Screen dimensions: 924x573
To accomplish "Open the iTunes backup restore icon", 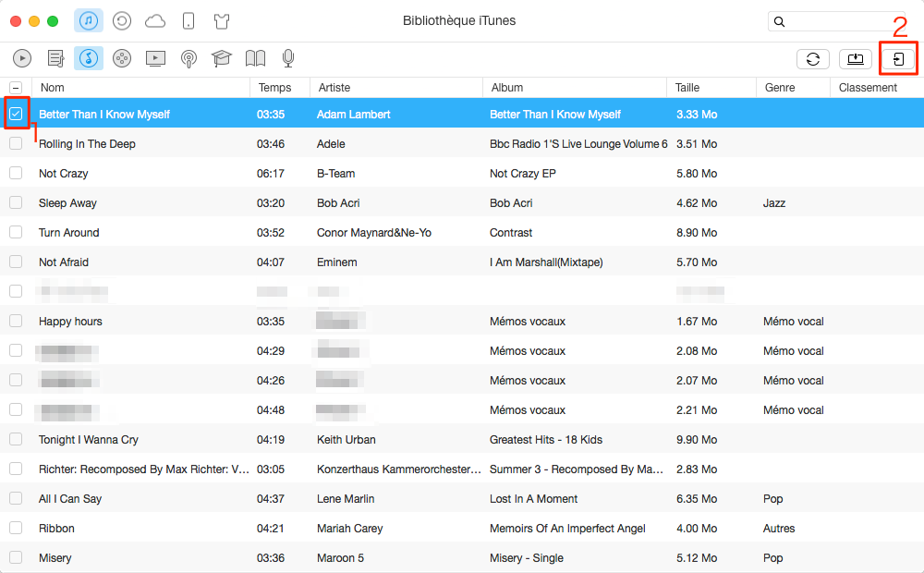I will (x=121, y=22).
